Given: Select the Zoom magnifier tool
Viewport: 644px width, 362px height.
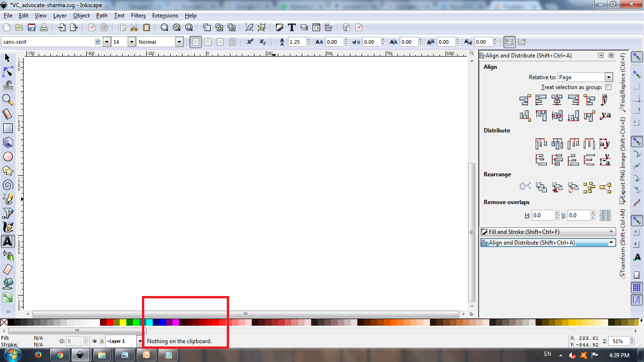Looking at the screenshot, I should pos(8,99).
